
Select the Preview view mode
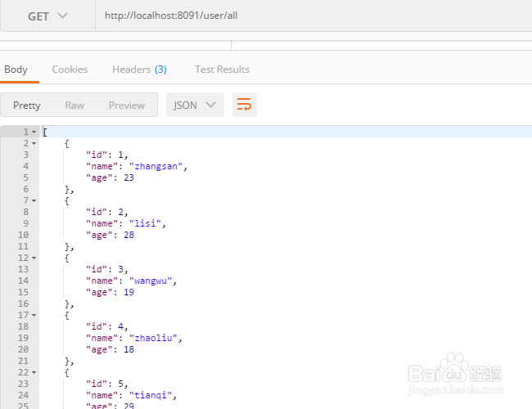(127, 106)
